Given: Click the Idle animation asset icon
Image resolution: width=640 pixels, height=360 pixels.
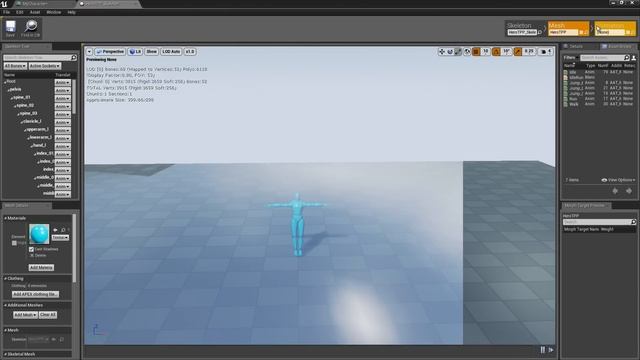Looking at the screenshot, I should pos(566,72).
